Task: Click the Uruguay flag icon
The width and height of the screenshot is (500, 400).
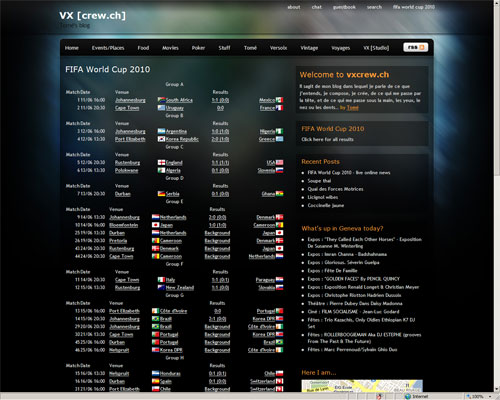Action: [161, 108]
